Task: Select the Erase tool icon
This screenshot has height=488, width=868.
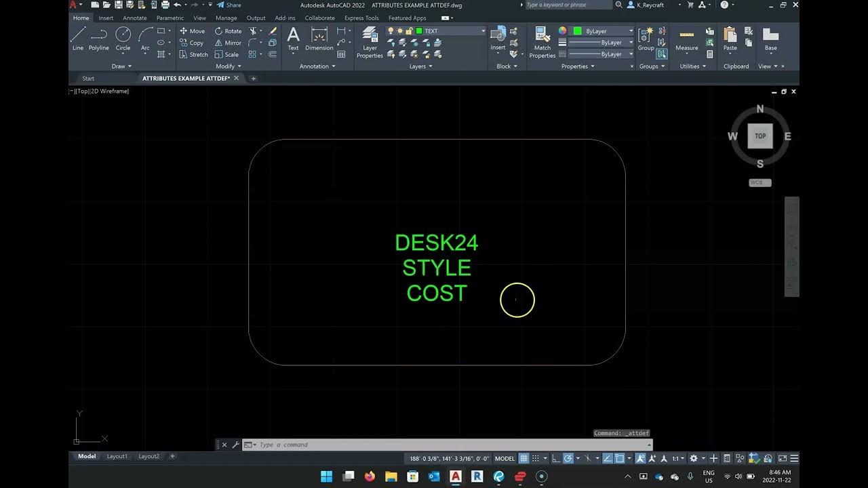Action: point(273,31)
